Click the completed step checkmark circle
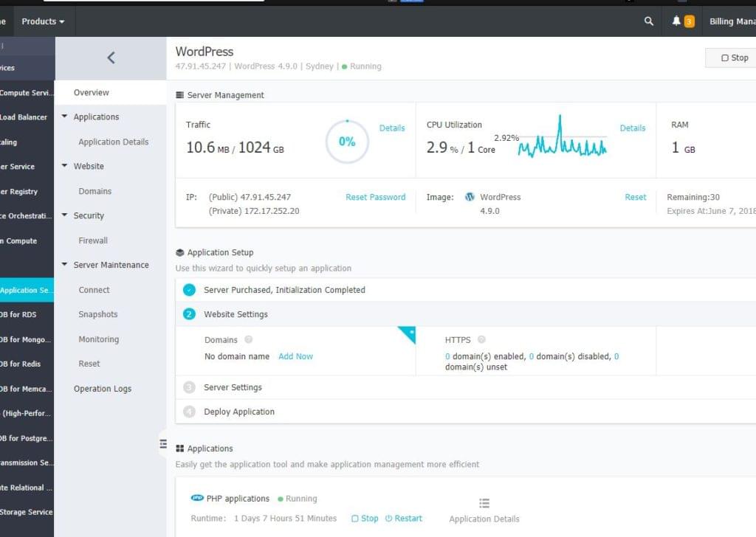The image size is (756, 537). click(189, 290)
